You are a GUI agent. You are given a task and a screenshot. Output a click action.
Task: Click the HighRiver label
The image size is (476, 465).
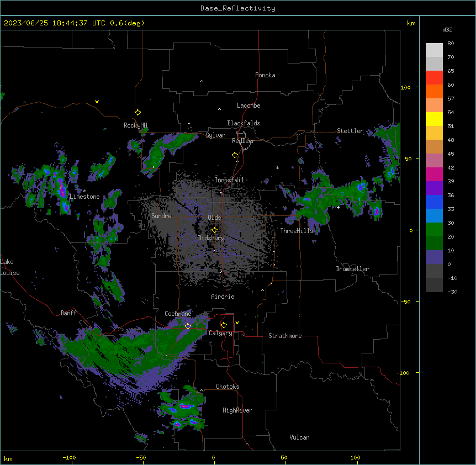point(237,410)
